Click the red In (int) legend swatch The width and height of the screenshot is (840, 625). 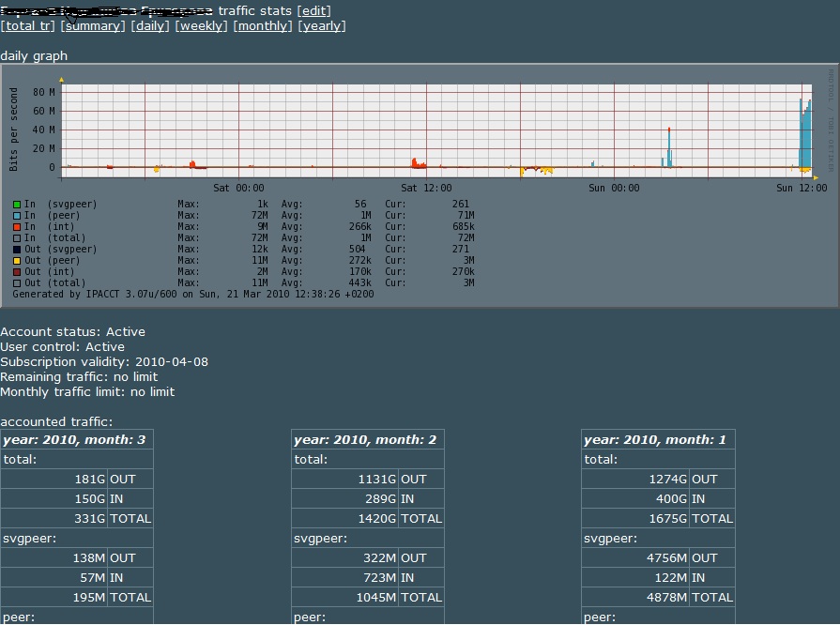tap(17, 226)
